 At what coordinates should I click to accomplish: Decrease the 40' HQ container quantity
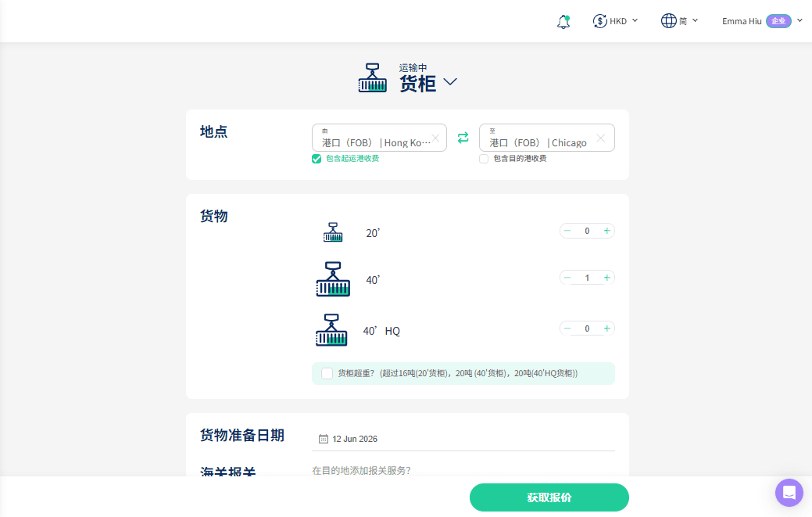pyautogui.click(x=567, y=329)
